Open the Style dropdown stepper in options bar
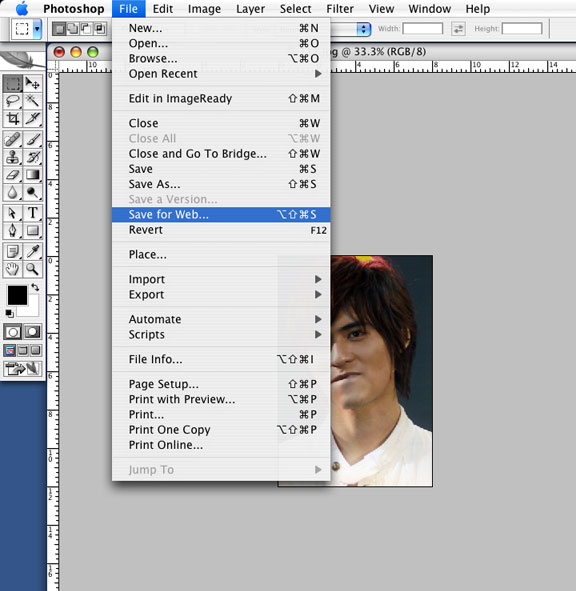The image size is (576, 591). 363,29
